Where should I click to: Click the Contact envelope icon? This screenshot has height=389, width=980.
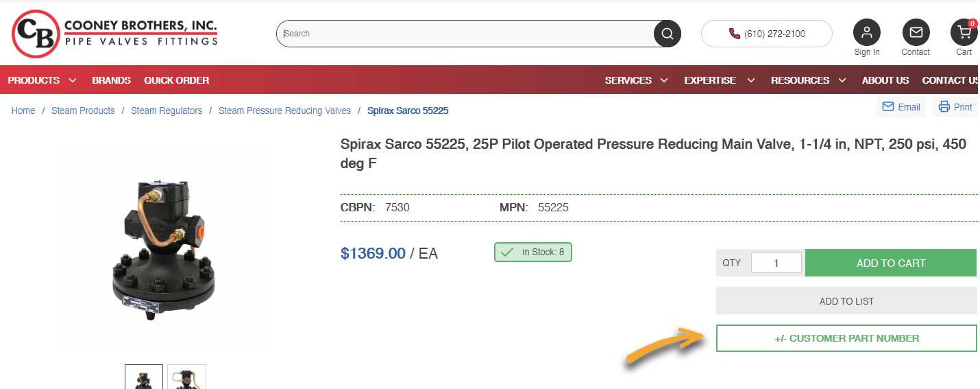point(915,32)
